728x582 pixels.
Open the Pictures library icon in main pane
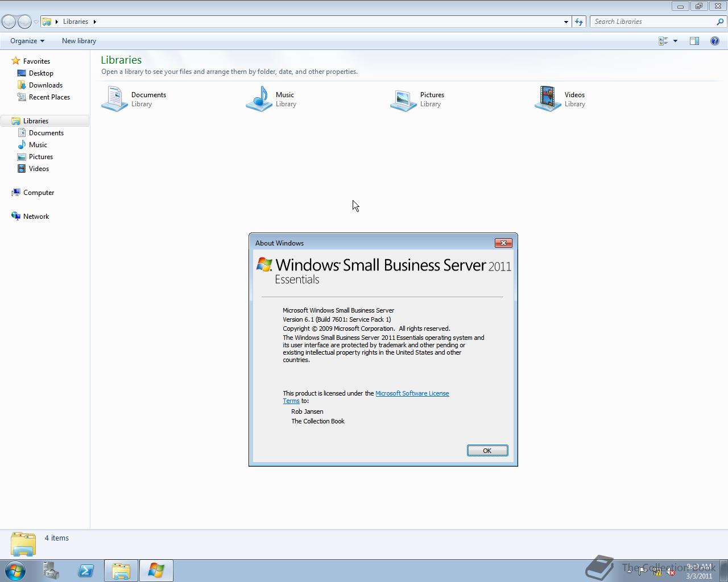[404, 99]
